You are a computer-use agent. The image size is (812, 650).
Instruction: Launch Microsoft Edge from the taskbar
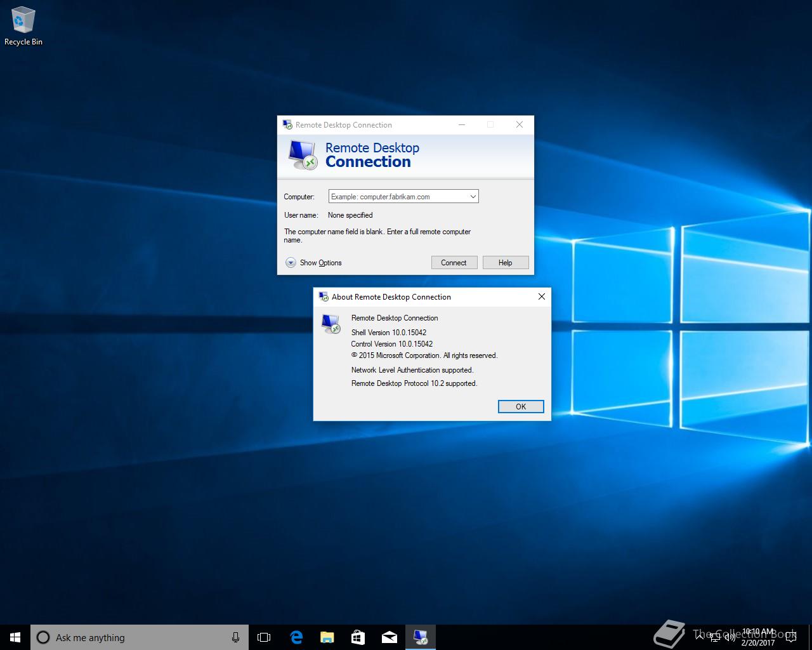[x=296, y=637]
